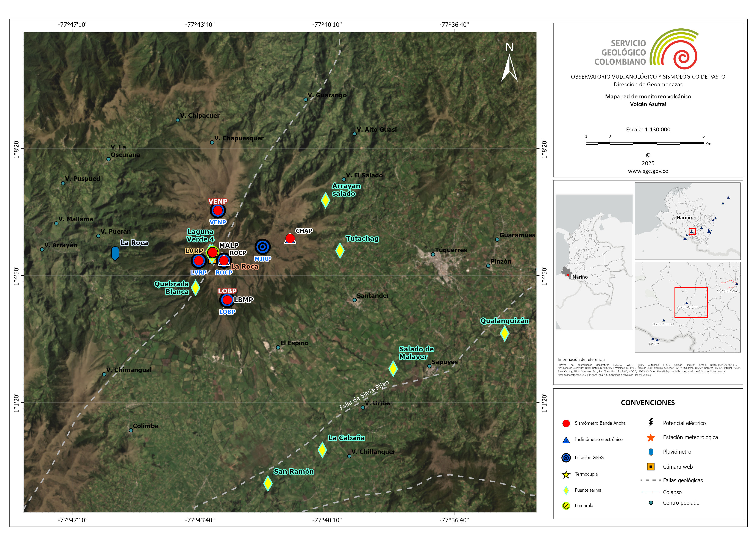The width and height of the screenshot is (756, 534).
Task: Select the Estación meteorológica star legend icon
Action: tap(651, 438)
